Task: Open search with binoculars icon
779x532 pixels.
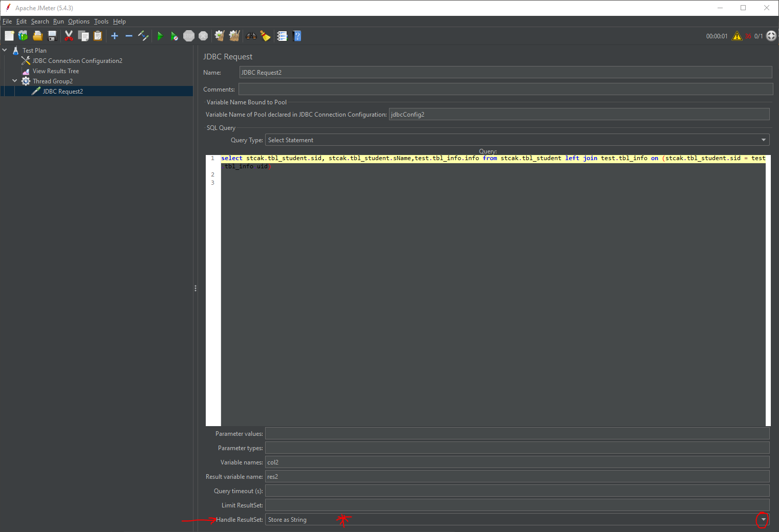Action: pyautogui.click(x=251, y=36)
